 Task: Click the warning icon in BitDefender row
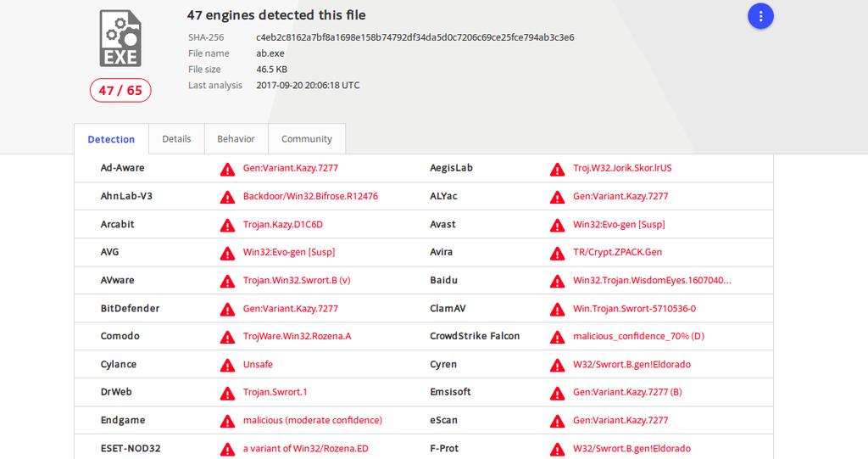point(227,310)
